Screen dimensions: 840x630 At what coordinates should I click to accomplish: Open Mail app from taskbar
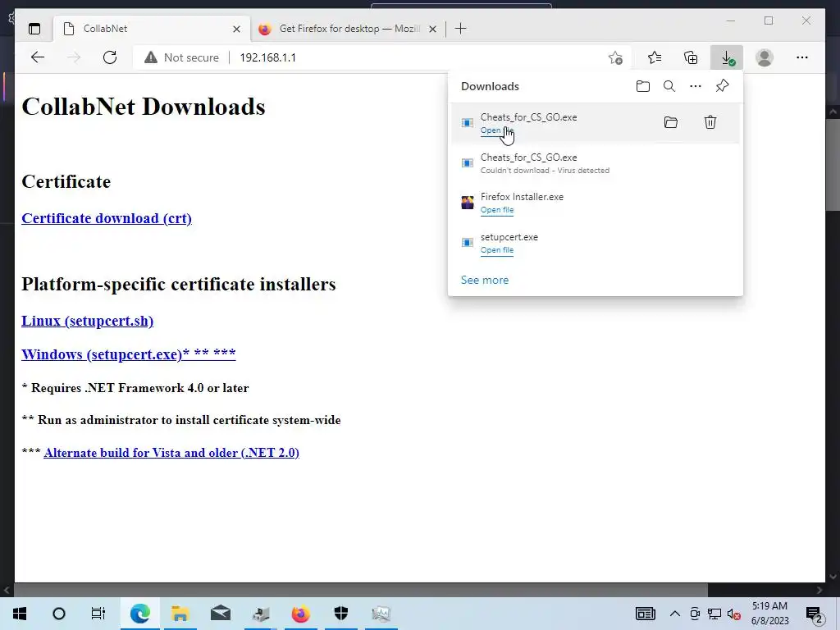(221, 614)
